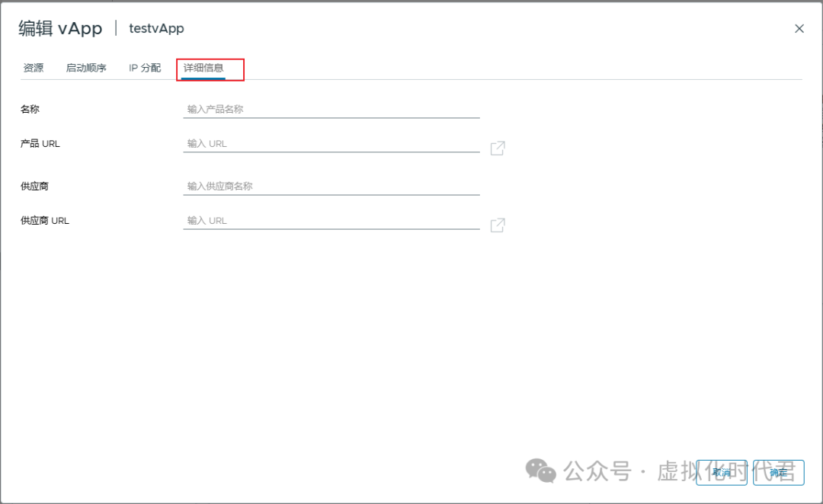Switch to the 资源 tab
The height and width of the screenshot is (504, 823).
[x=34, y=68]
